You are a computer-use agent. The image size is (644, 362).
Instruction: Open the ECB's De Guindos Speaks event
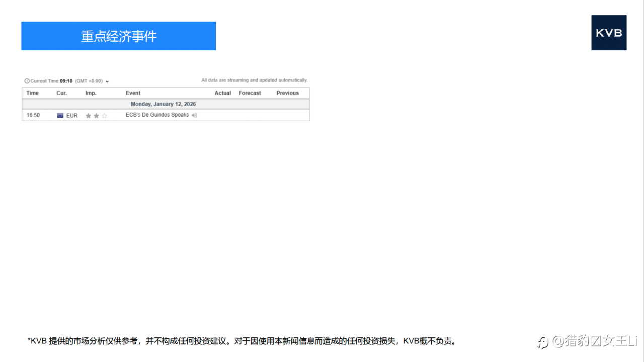[x=157, y=115]
